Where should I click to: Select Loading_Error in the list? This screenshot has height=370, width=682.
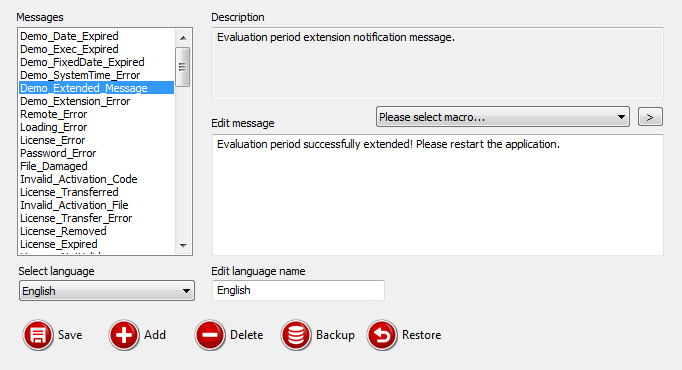pos(96,127)
